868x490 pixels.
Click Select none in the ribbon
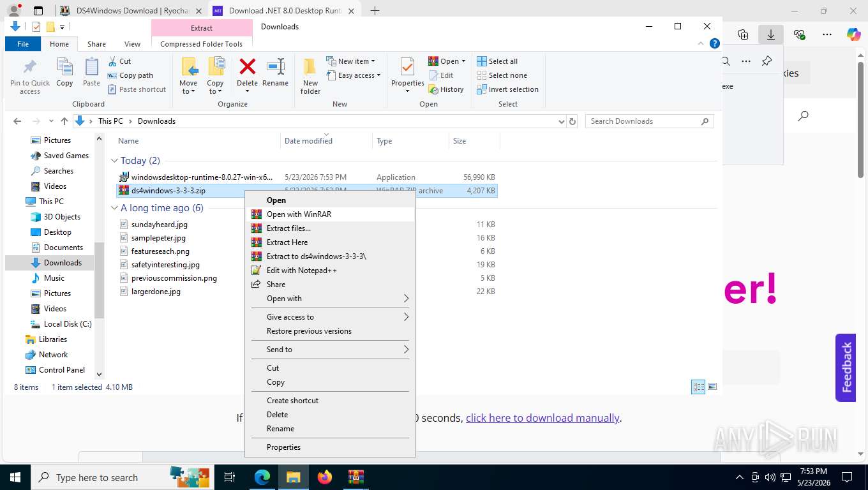(x=502, y=75)
